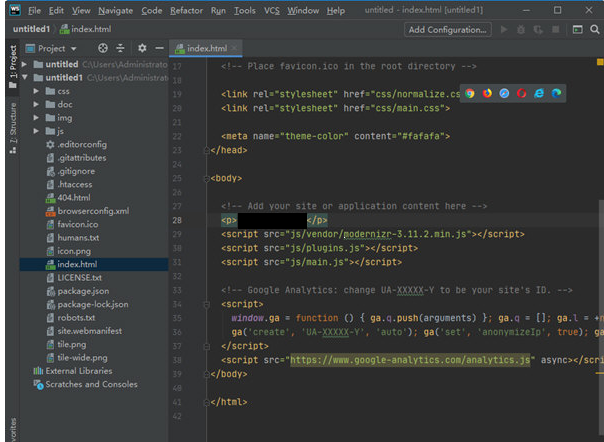Open preview in Opera browser icon

(522, 93)
